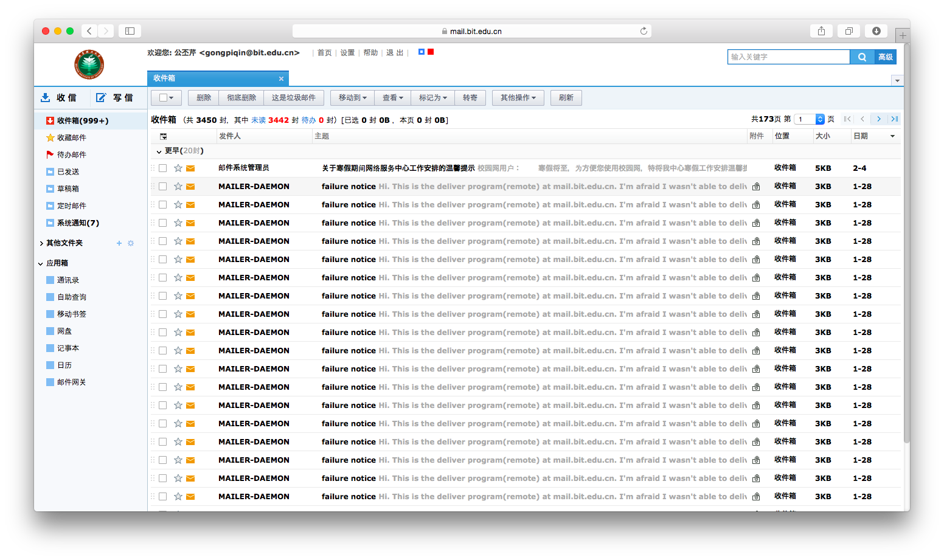Open the 标记为 mark-as dropdown

tap(433, 98)
